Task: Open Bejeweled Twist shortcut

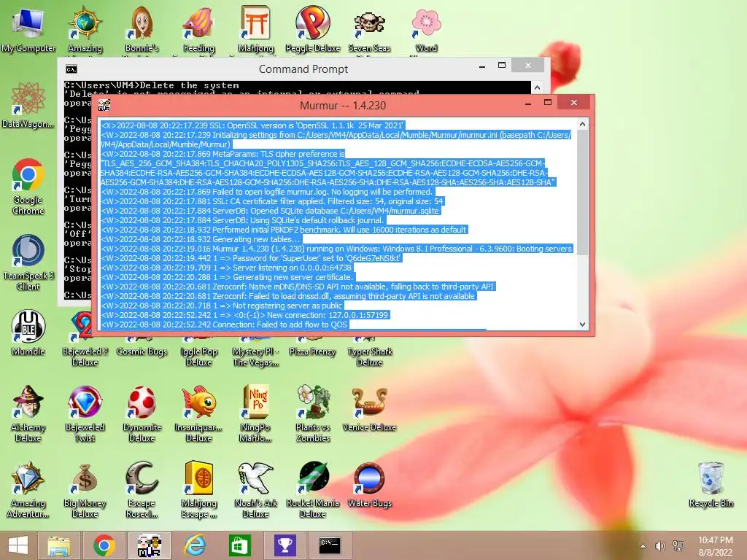Action: [x=85, y=413]
